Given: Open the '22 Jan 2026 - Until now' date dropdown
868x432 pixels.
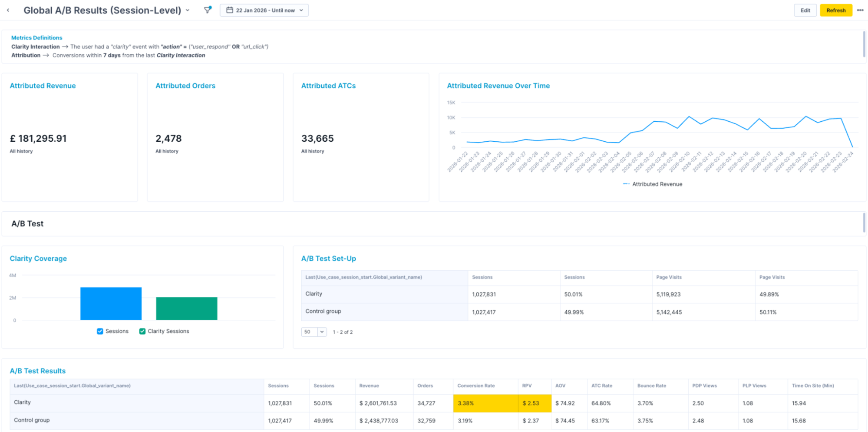Looking at the screenshot, I should 264,10.
